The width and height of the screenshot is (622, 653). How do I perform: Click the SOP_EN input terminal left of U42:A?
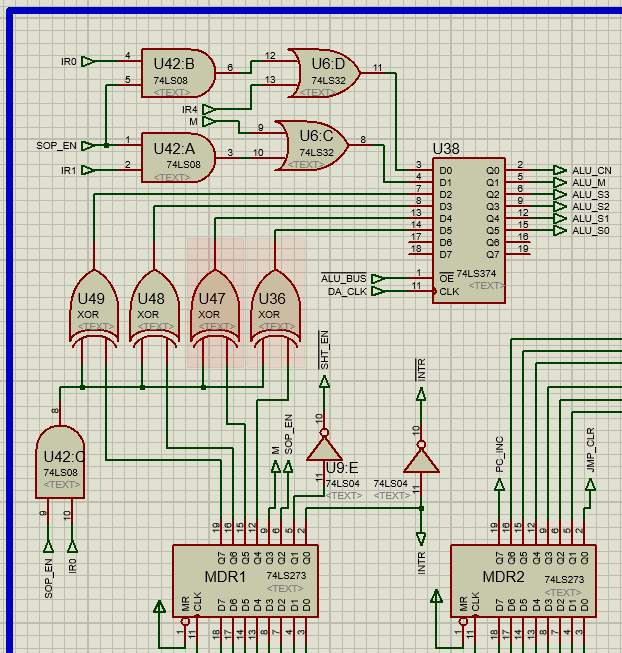pyautogui.click(x=88, y=146)
